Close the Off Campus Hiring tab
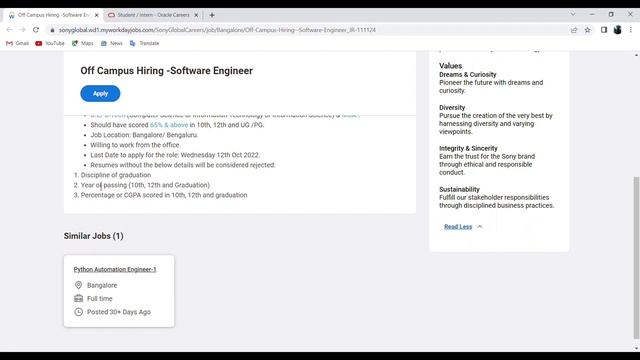The height and width of the screenshot is (360, 640). click(x=97, y=15)
